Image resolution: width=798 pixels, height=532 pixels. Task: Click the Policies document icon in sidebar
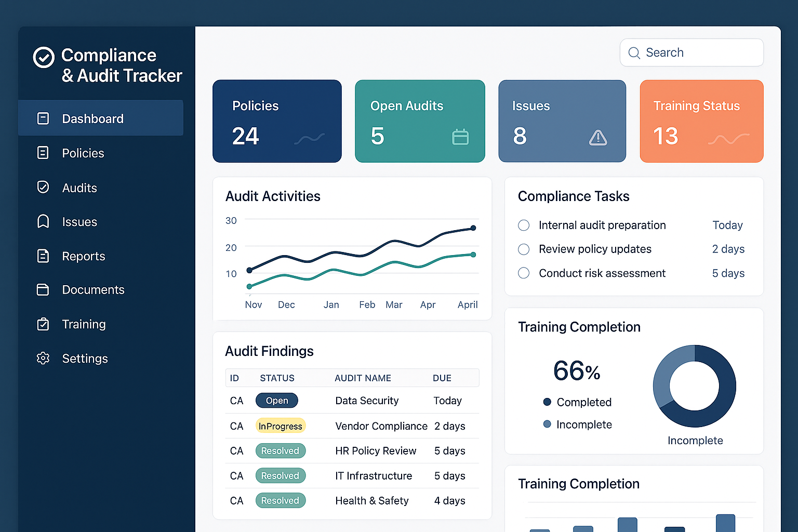[x=43, y=153]
